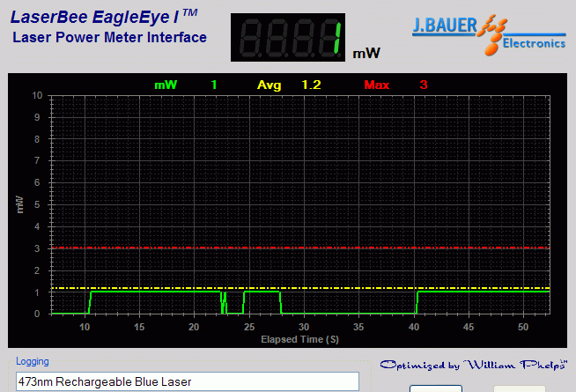Click the Laser Power Meter Interface subtitle
This screenshot has width=576, height=392.
pos(109,37)
